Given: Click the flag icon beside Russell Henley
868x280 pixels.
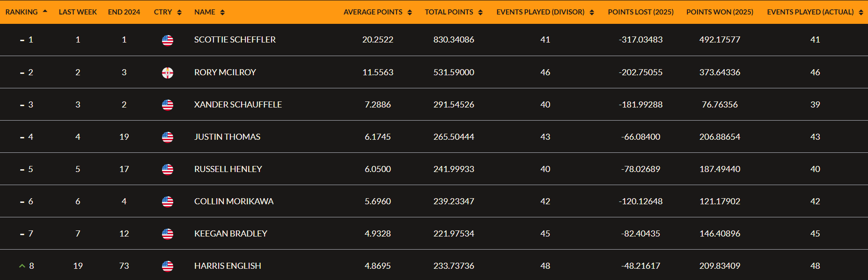Looking at the screenshot, I should point(167,169).
